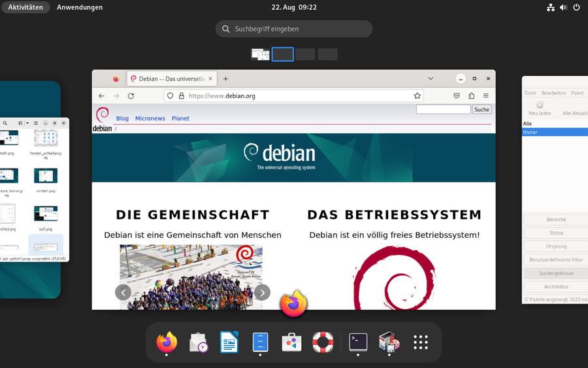Image resolution: width=588 pixels, height=368 pixels.
Task: Show all applications grid
Action: coord(420,342)
